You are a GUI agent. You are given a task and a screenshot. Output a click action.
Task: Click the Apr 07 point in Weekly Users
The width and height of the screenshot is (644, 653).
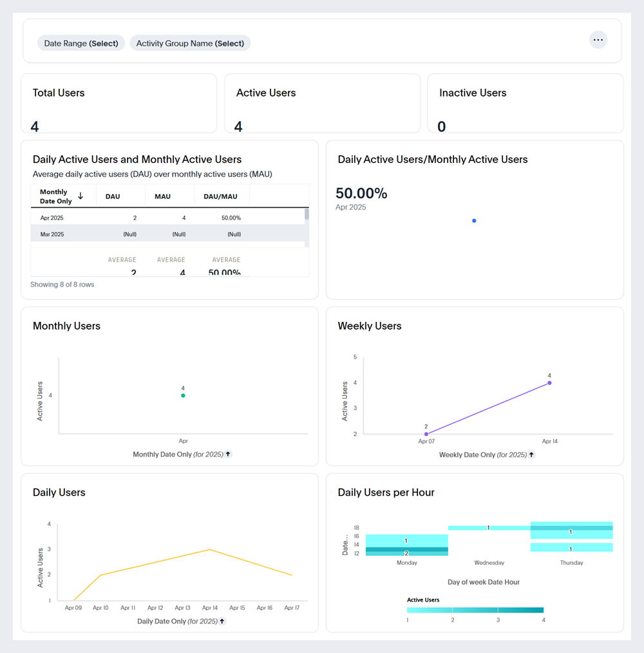coord(426,434)
